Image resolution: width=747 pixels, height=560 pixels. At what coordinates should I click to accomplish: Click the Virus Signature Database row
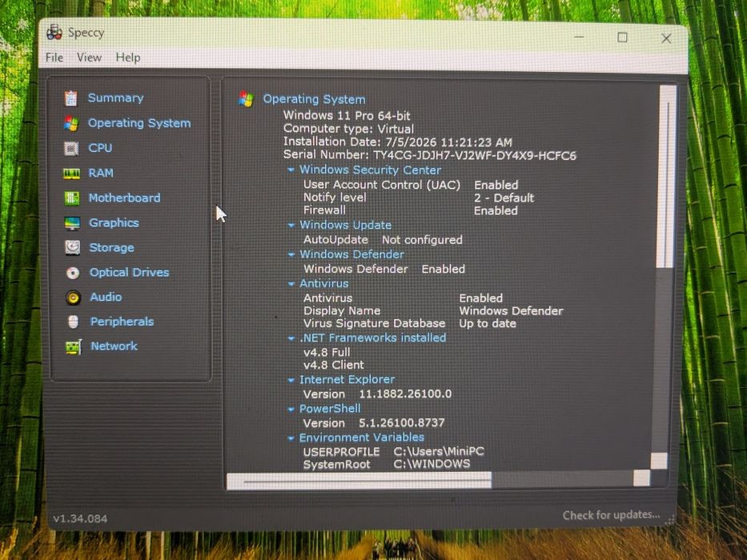(x=410, y=323)
